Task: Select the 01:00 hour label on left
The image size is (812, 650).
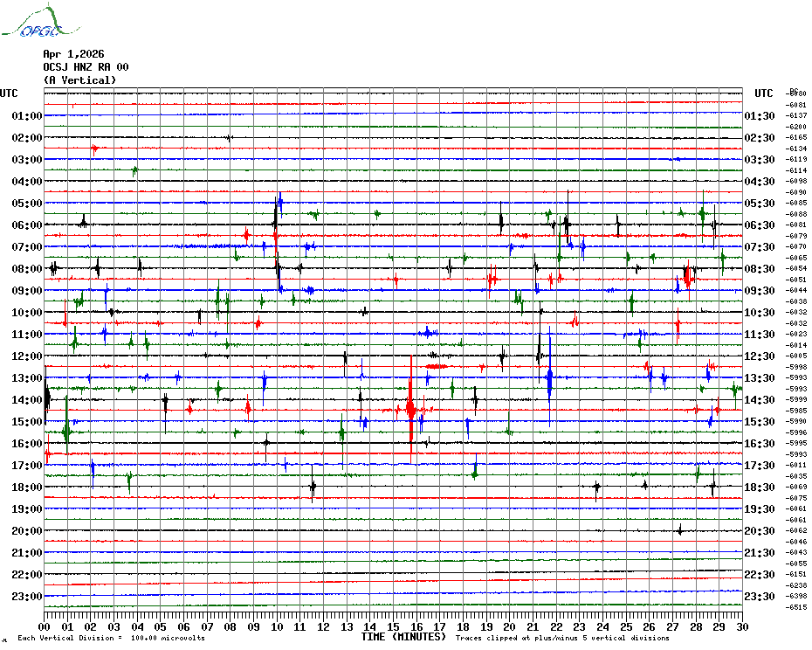Action: (27, 116)
